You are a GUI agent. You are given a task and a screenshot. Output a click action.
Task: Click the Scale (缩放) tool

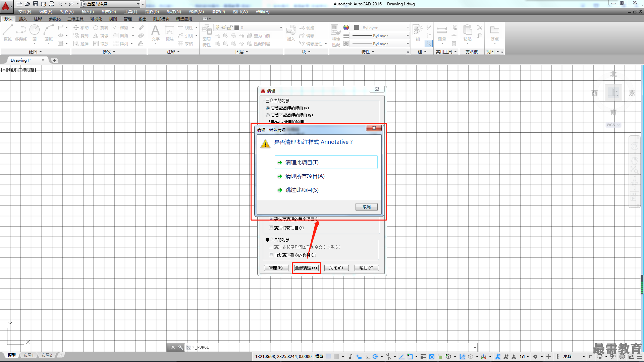[x=101, y=44]
